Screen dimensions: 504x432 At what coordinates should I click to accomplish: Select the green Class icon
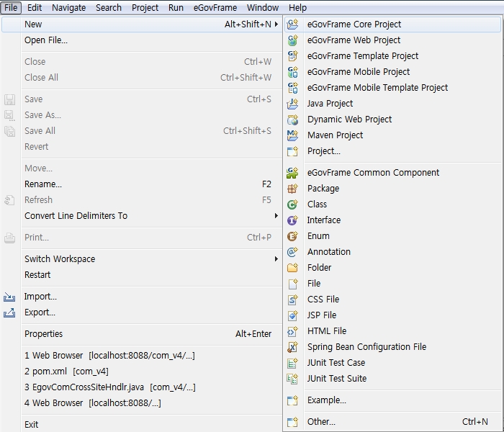coord(292,204)
